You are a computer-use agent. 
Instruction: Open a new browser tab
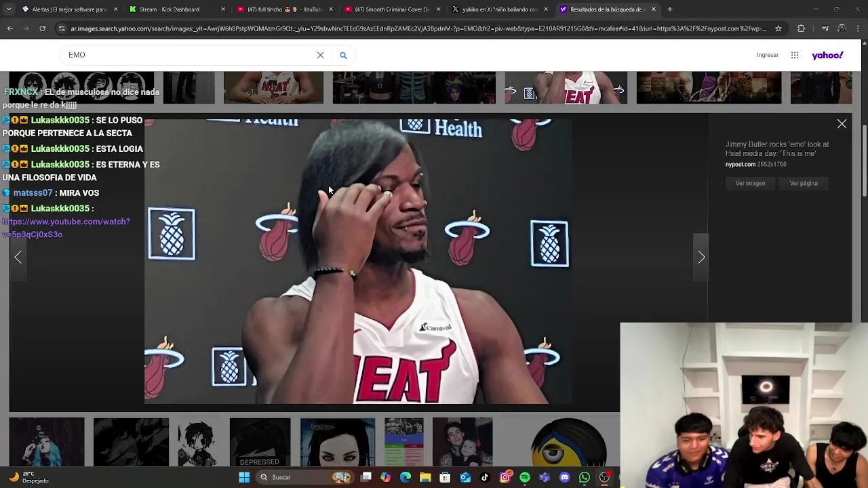point(669,9)
